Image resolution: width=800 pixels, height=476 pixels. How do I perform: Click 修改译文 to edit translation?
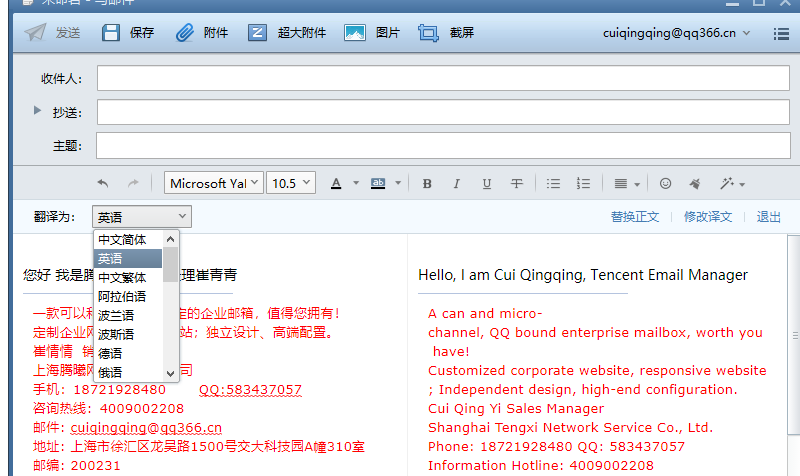(x=708, y=217)
